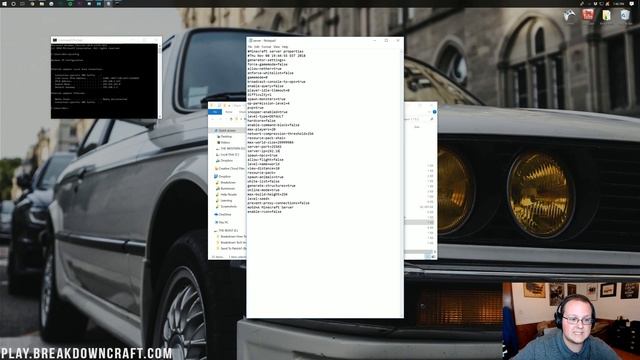
Task: Open Task View on the taskbar
Action: (23, 3)
